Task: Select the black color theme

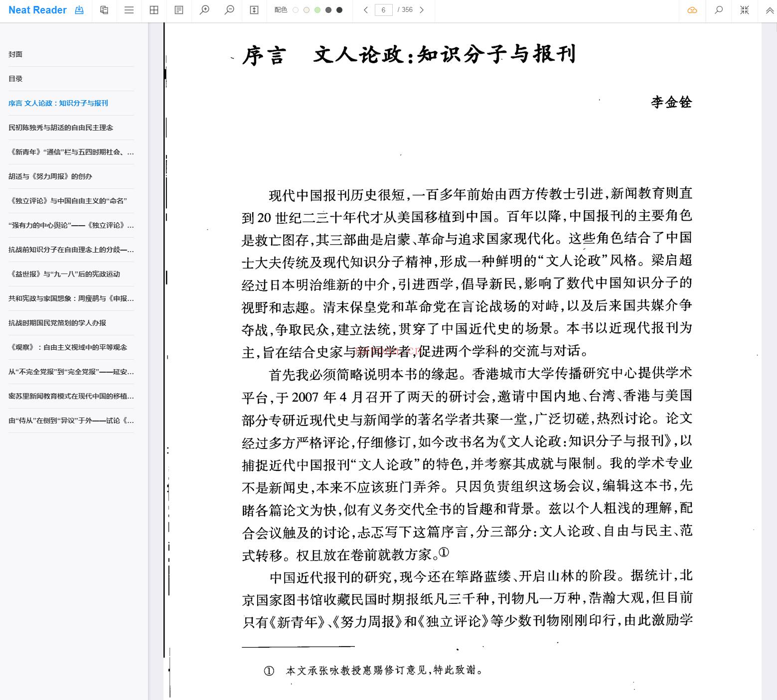Action: click(339, 10)
